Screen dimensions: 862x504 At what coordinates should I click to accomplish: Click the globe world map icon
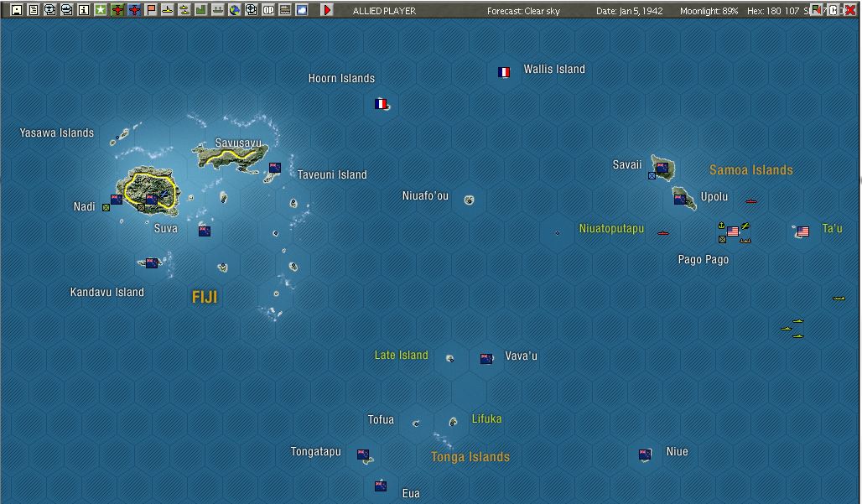[235, 10]
